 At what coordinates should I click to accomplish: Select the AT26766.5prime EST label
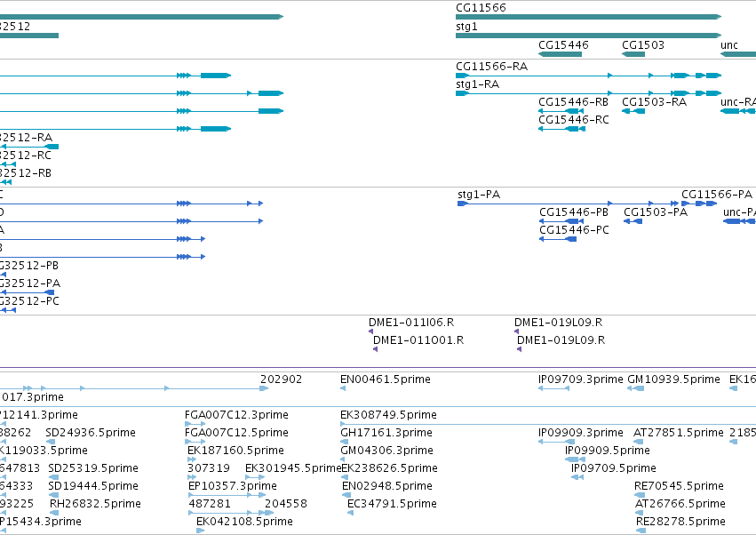tap(680, 504)
